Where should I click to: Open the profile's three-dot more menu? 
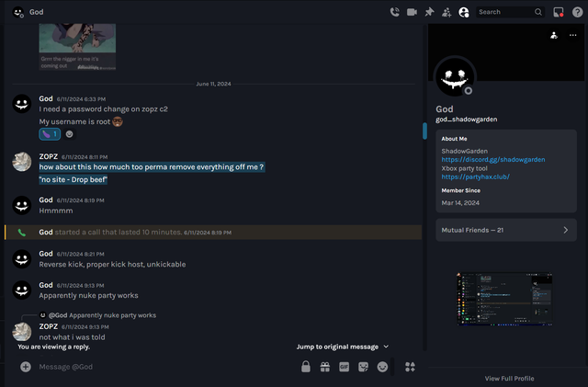[572, 35]
